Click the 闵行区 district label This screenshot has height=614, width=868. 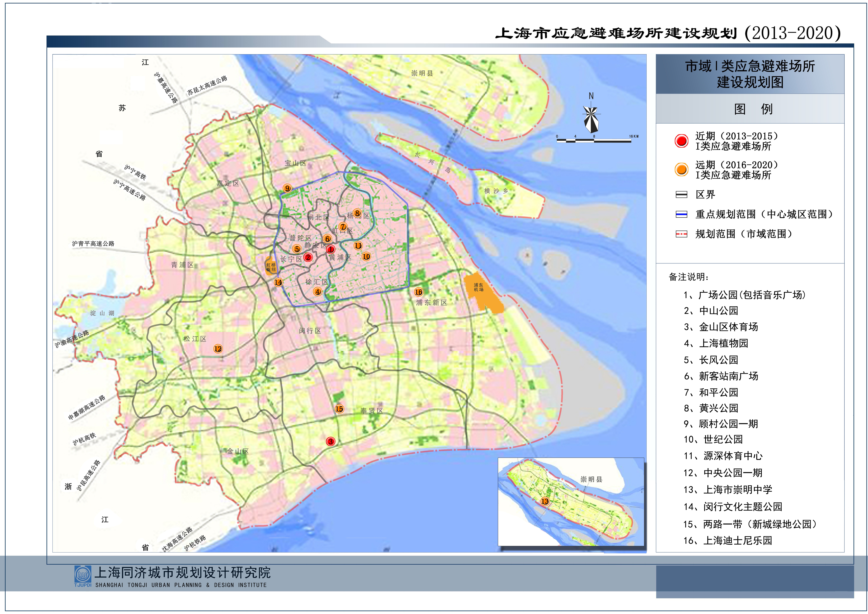(310, 331)
